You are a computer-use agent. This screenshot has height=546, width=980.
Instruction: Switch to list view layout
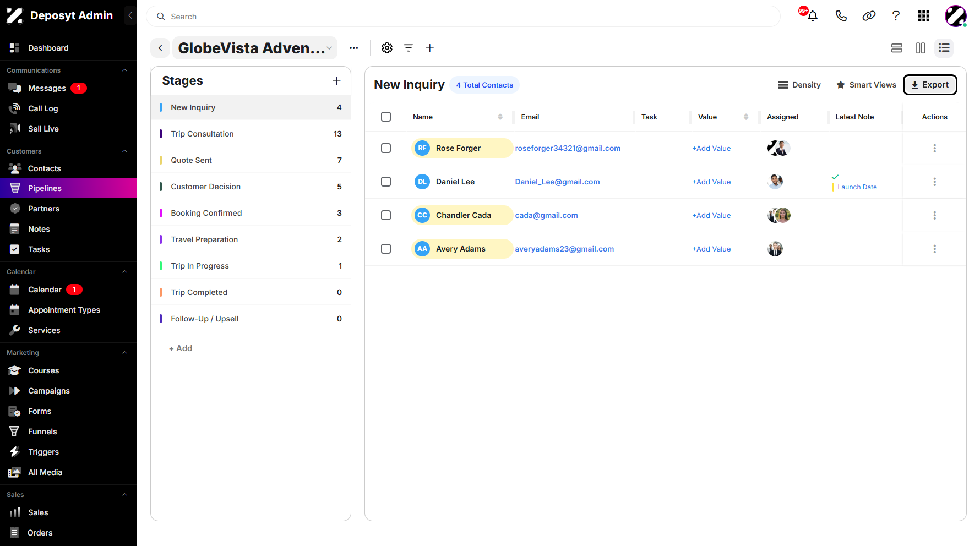(x=944, y=48)
